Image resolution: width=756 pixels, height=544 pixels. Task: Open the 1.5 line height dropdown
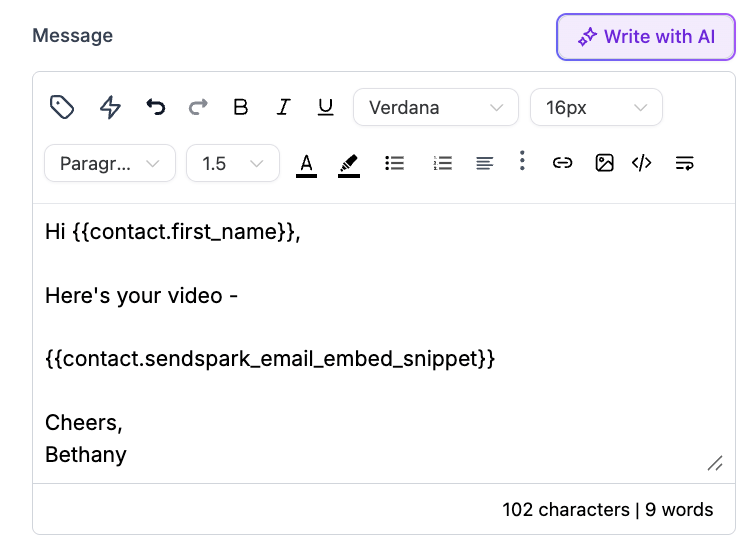click(233, 163)
